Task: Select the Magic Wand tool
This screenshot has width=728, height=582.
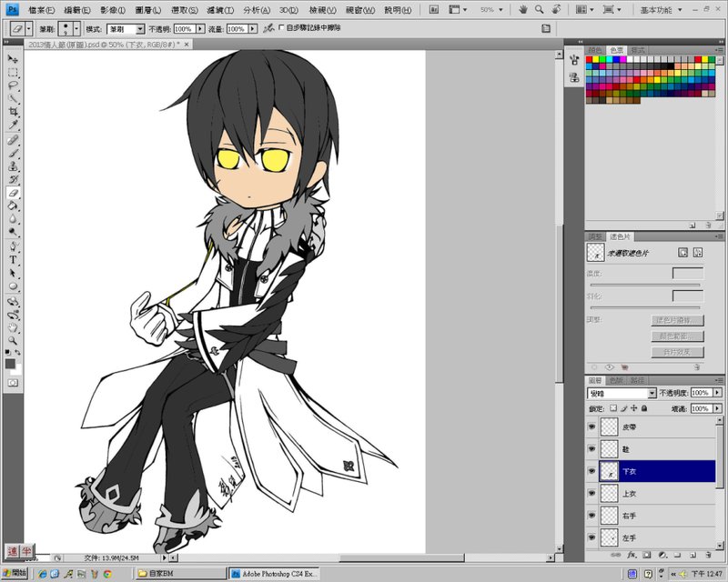Action: coord(13,99)
